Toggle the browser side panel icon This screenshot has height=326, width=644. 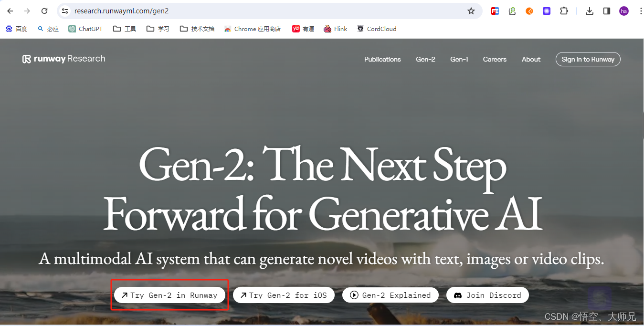(607, 11)
